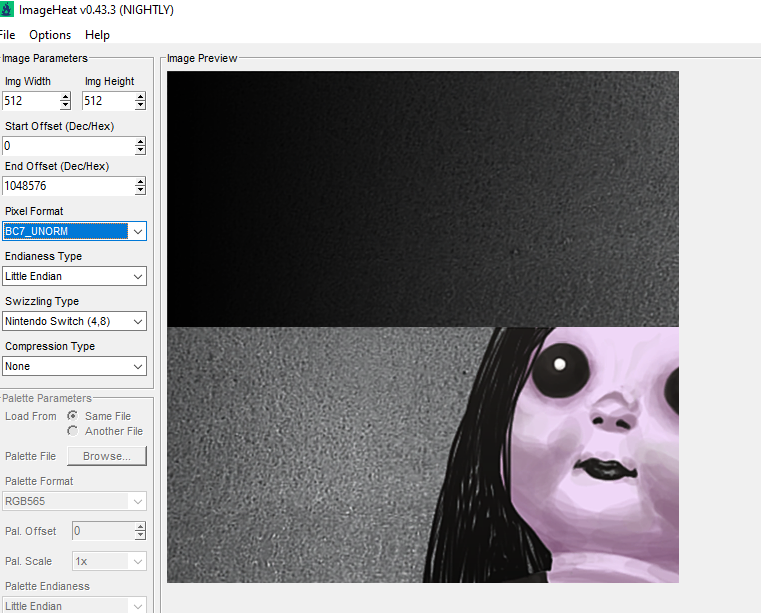761x613 pixels.
Task: Open the Swizzling Type dropdown
Action: coord(74,321)
